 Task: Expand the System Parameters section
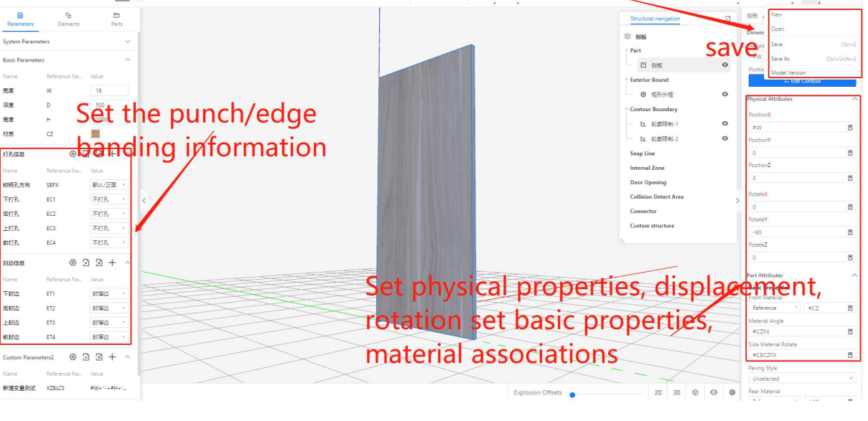[128, 42]
